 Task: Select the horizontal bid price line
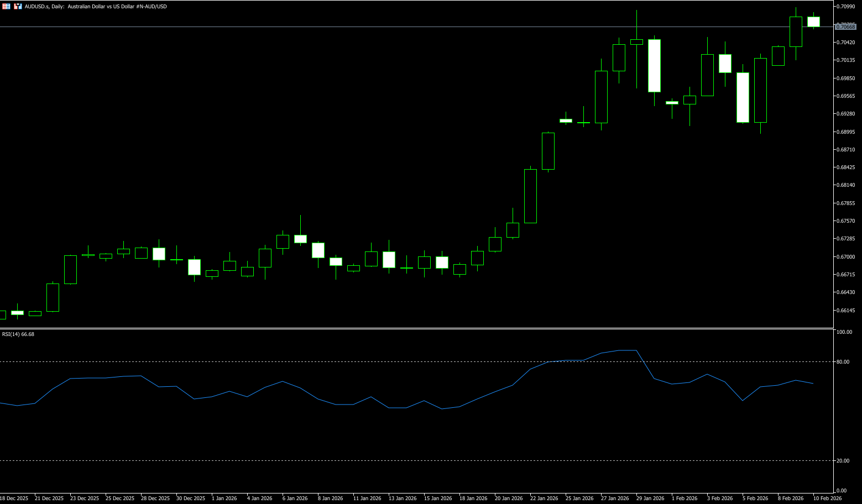tap(387, 27)
